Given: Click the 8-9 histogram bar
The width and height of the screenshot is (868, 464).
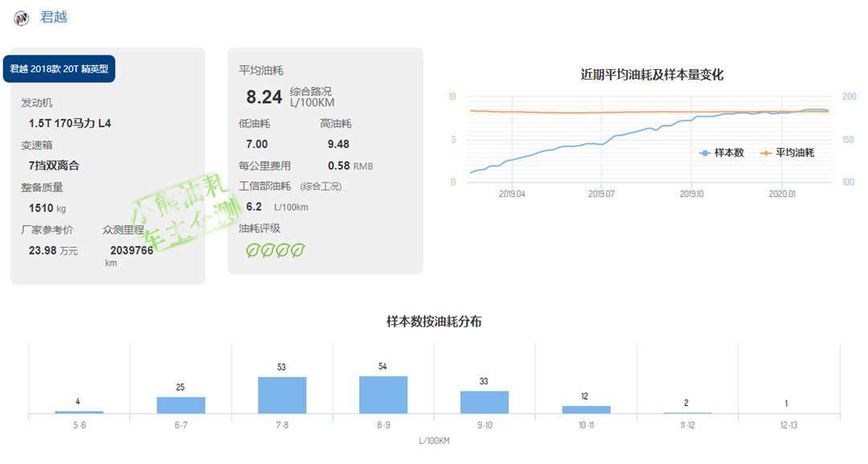Looking at the screenshot, I should 383,395.
